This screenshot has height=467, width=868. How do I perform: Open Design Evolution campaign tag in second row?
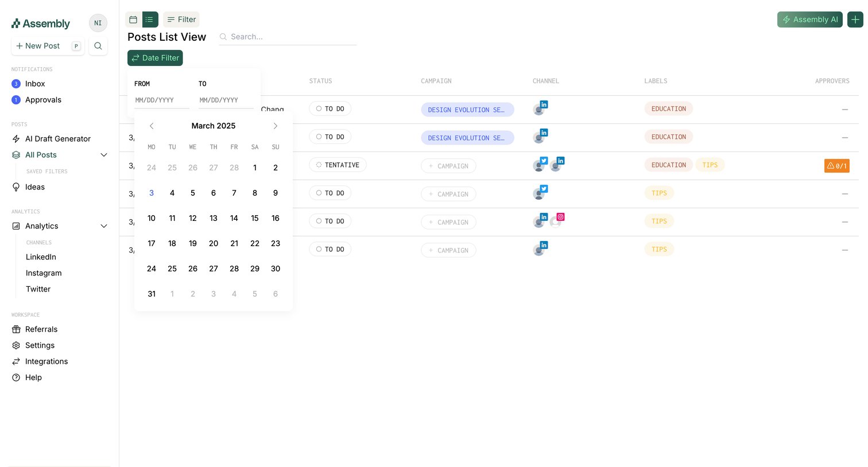point(467,138)
